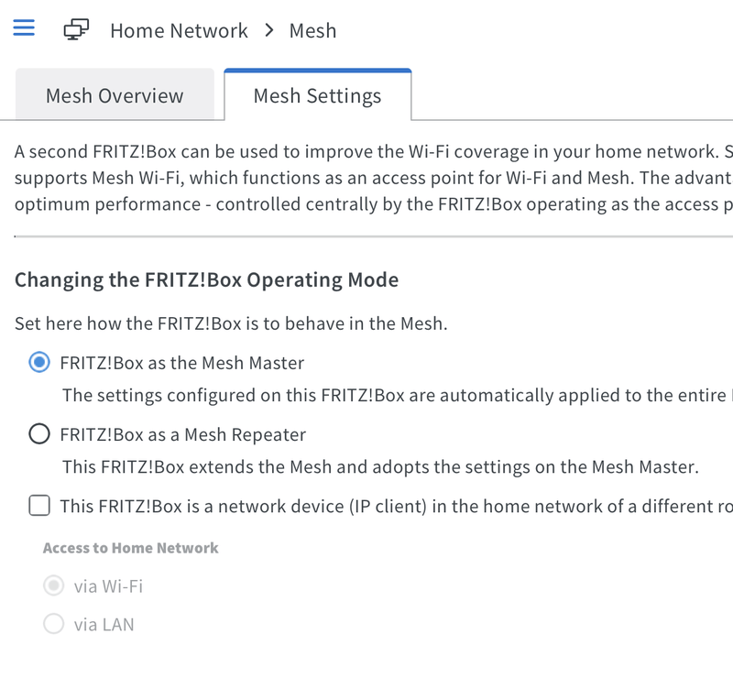Image resolution: width=733 pixels, height=700 pixels.
Task: Click the "FRITZ!Box as a Mesh Repeater" label
Action: coord(182,434)
